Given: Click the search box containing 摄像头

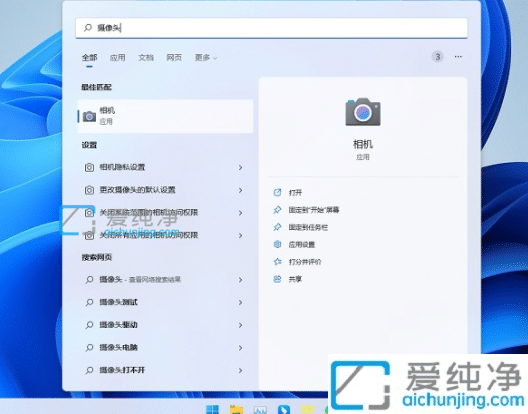Looking at the screenshot, I should pyautogui.click(x=271, y=28).
